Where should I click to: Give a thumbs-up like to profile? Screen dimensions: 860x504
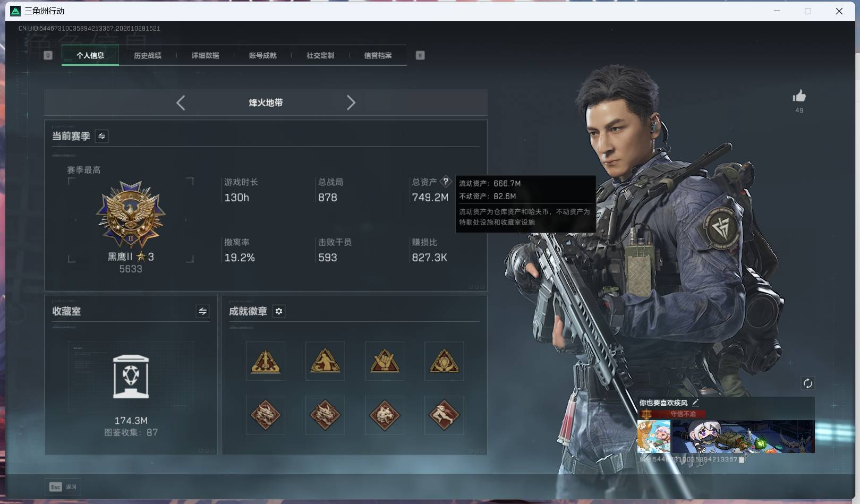click(799, 96)
